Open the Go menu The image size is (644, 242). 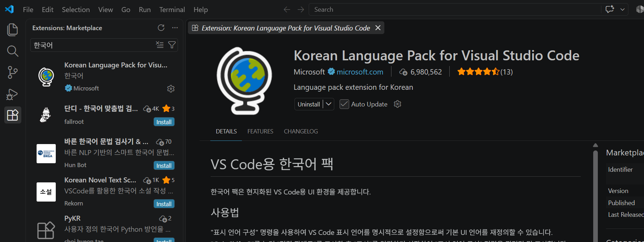click(x=126, y=10)
